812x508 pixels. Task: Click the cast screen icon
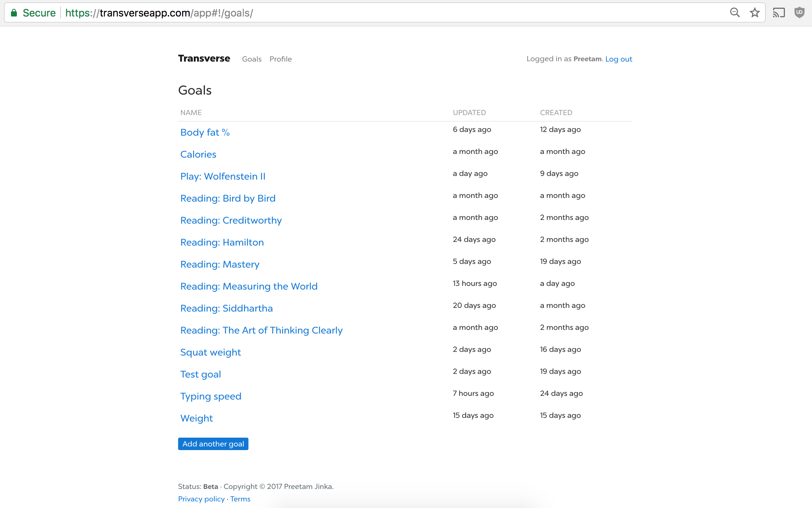point(779,13)
